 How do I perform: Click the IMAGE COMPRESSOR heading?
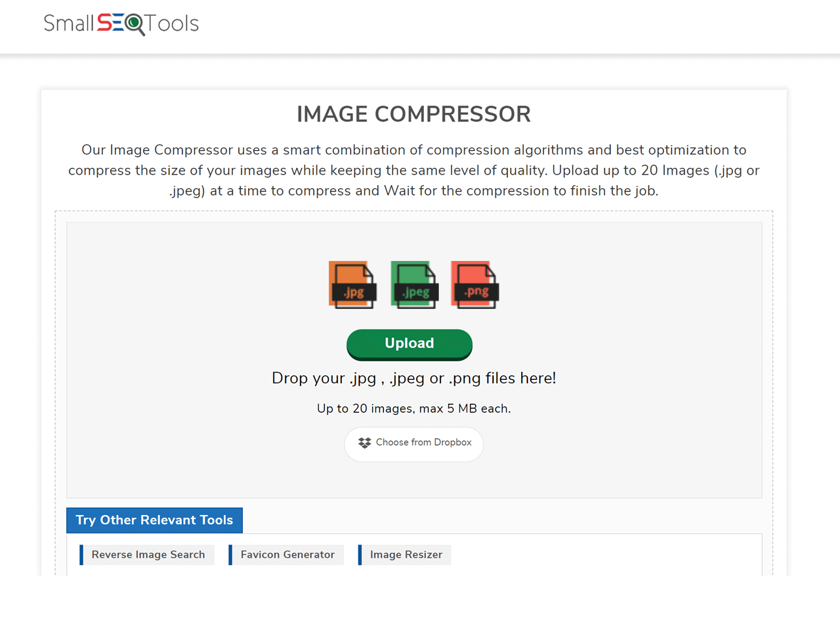413,114
